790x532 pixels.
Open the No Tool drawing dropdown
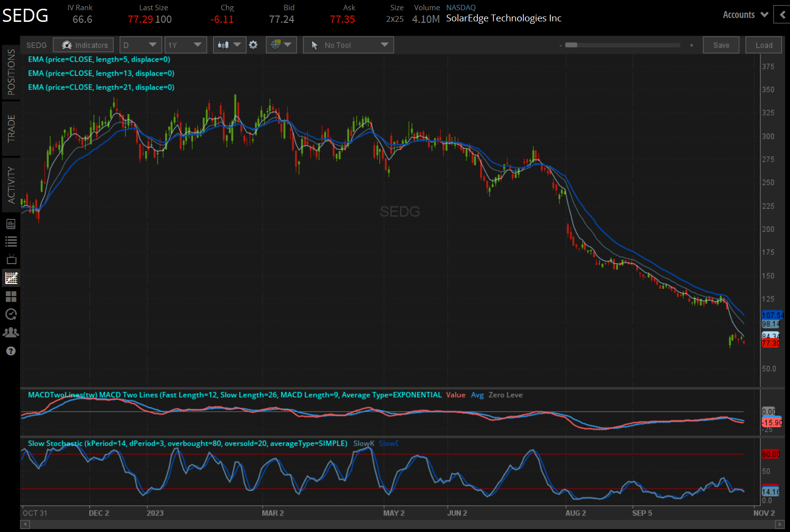coord(348,45)
